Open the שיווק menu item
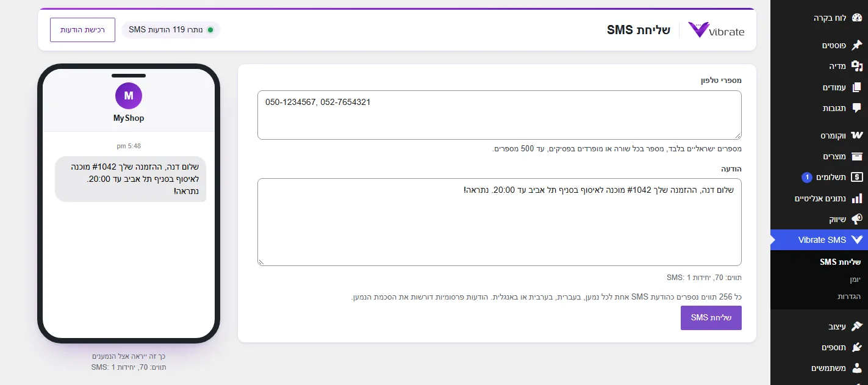This screenshot has width=868, height=385. [838, 220]
